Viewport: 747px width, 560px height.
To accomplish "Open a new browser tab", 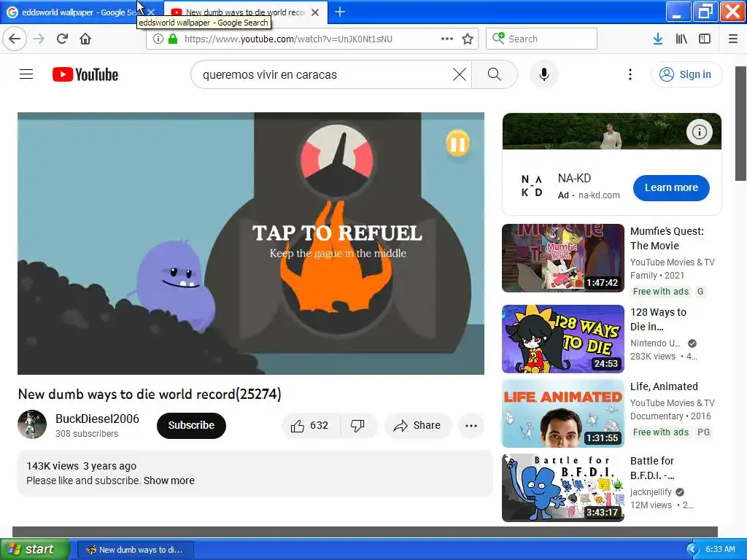I will [340, 12].
